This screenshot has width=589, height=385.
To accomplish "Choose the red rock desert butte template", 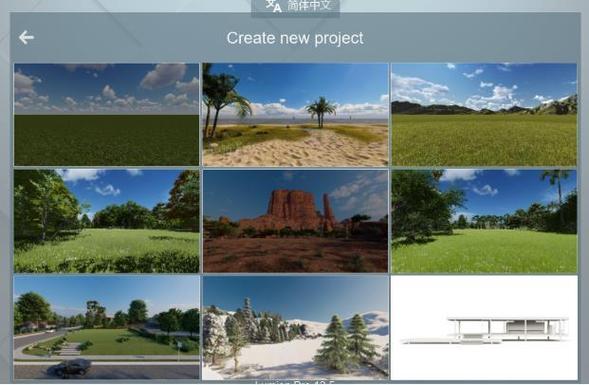I will click(x=296, y=221).
